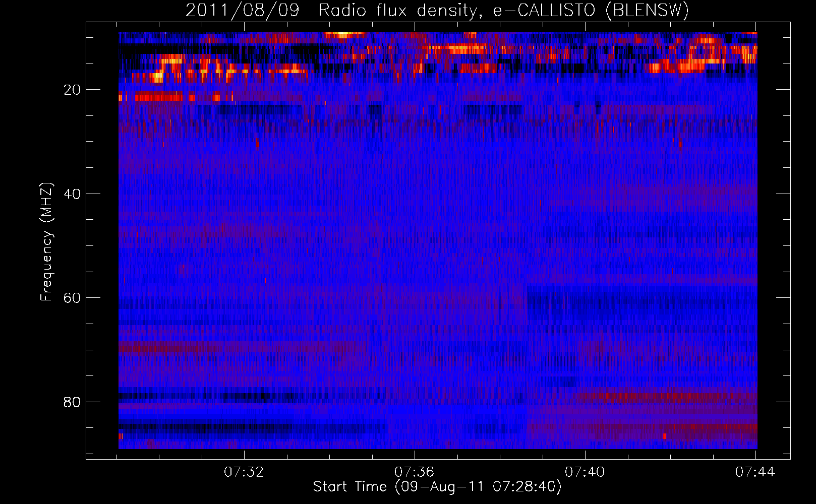Click the 07:32 time tick label

[x=244, y=472]
